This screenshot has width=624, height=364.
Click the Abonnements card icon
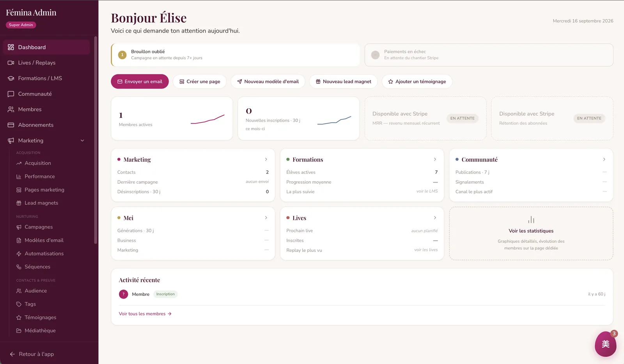point(11,125)
